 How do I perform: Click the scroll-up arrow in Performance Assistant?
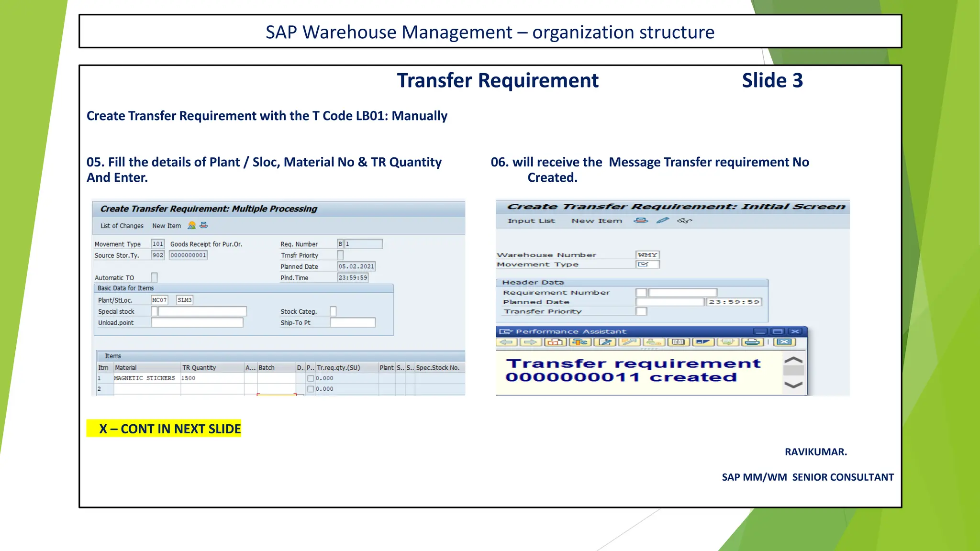794,360
